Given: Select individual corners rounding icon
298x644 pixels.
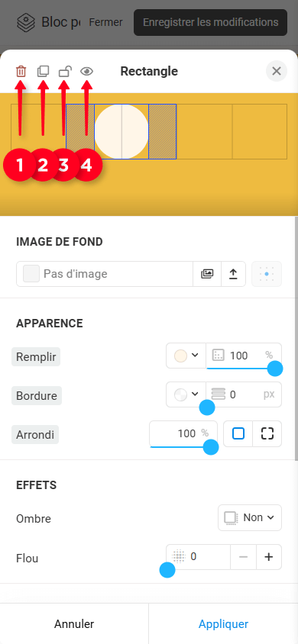Looking at the screenshot, I should [267, 433].
